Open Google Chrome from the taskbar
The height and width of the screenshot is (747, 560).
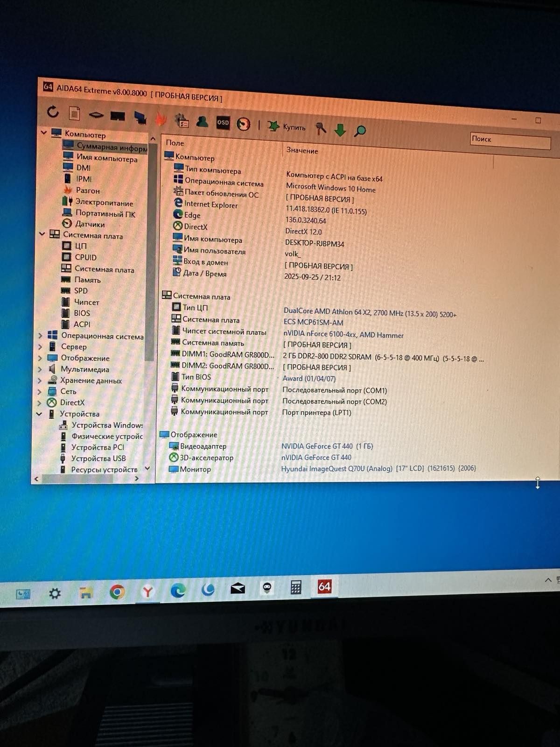[117, 592]
